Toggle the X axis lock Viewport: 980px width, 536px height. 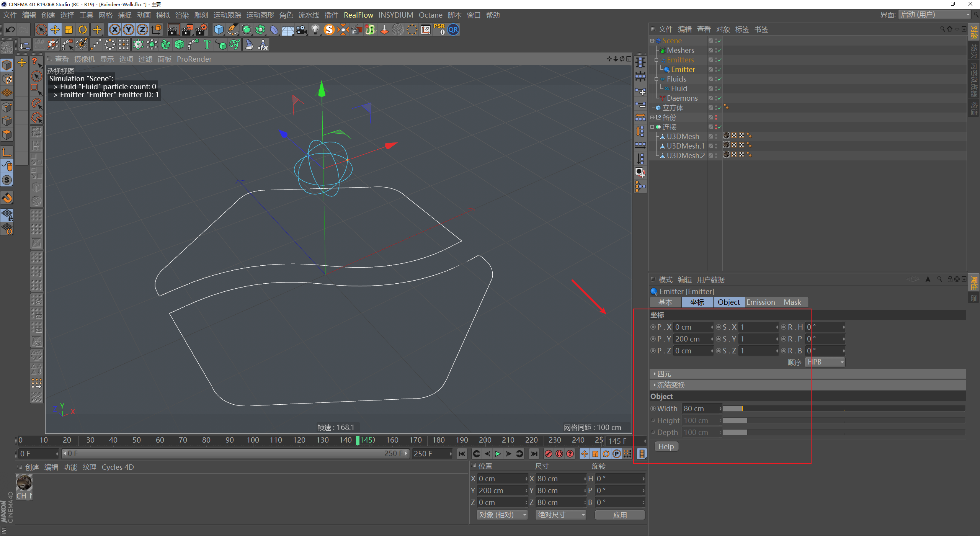pyautogui.click(x=114, y=29)
